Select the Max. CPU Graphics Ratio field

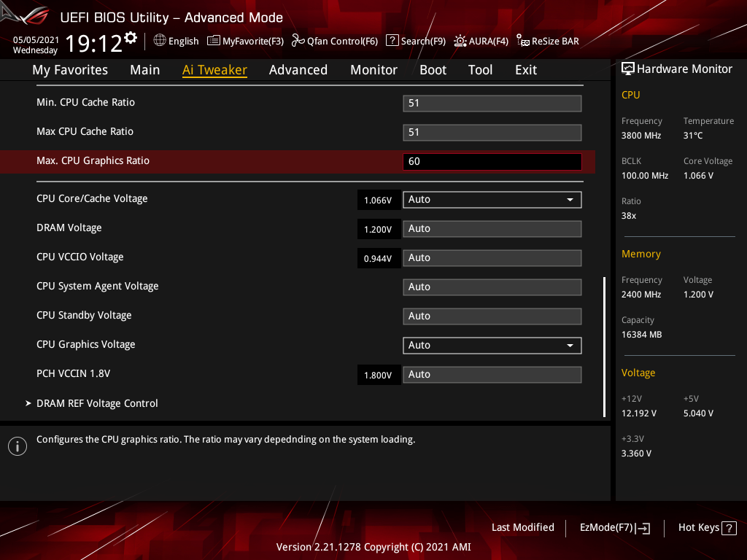pyautogui.click(x=492, y=162)
